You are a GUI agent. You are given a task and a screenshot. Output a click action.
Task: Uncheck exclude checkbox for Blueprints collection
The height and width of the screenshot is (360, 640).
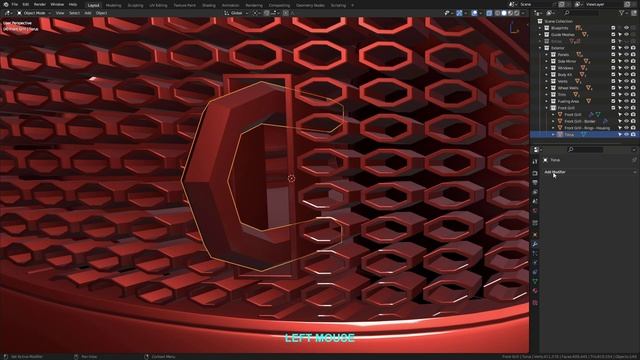[x=613, y=28]
